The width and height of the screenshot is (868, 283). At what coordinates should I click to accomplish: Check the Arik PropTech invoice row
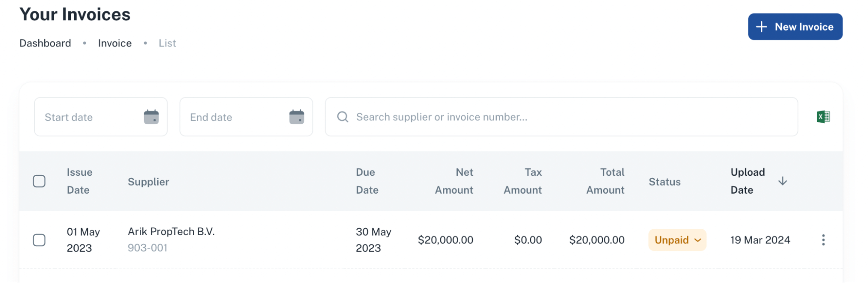pos(39,240)
